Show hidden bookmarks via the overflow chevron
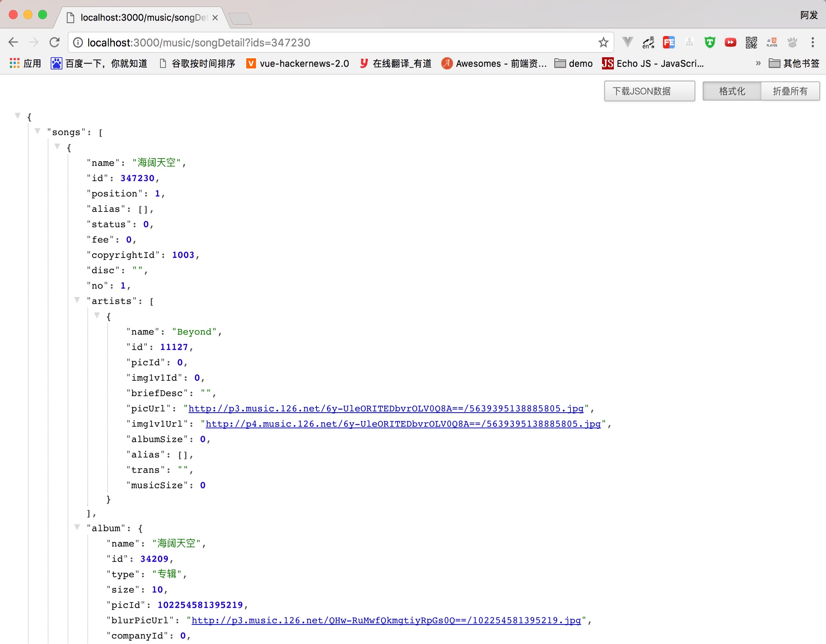The image size is (826, 644). click(758, 63)
